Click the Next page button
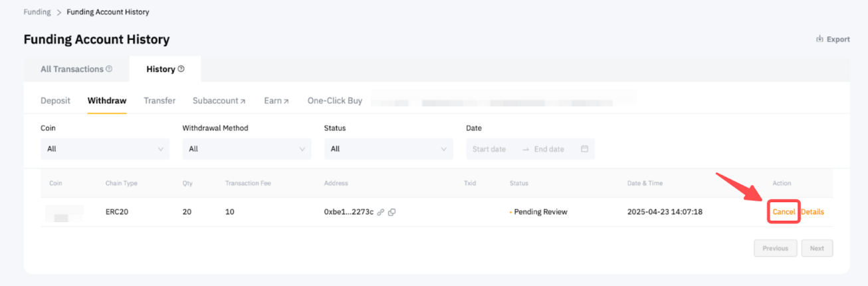Viewport: 868px width, 286px height. 817,248
